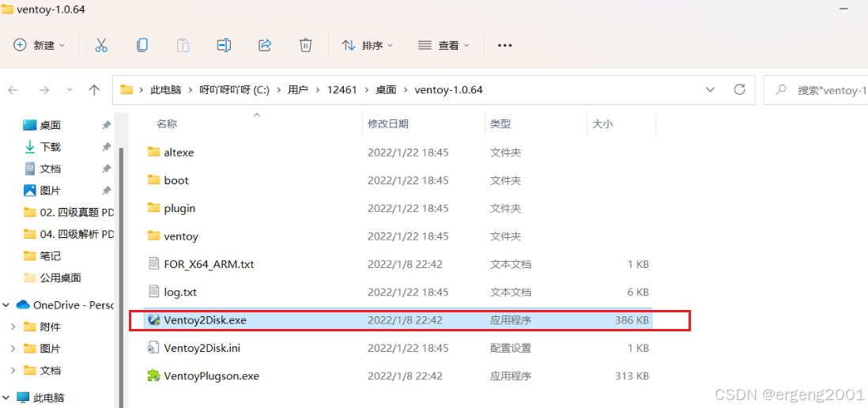Click 此电脑 in the address bar
This screenshot has width=868, height=408.
[x=166, y=90]
